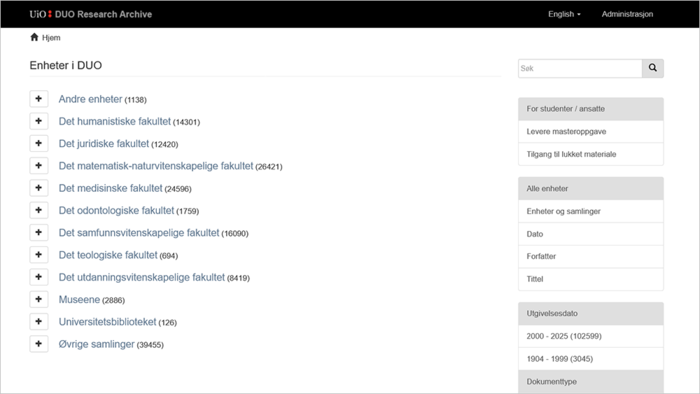Filter by 2000 - 2025 publication dates

591,336
